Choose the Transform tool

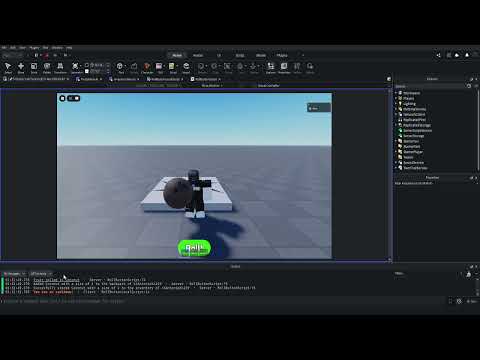pyautogui.click(x=60, y=68)
